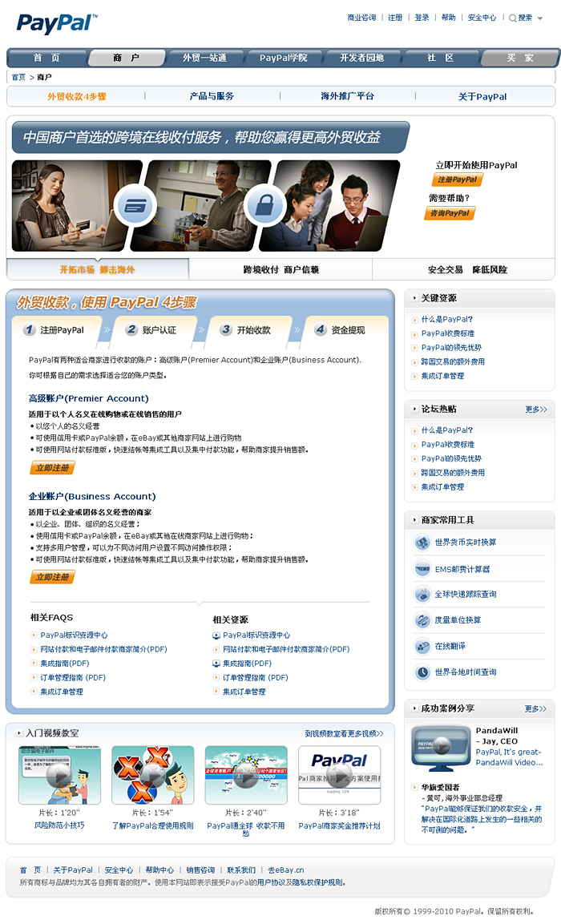
Task: Click the orange 注册PayPal button
Action: [458, 180]
